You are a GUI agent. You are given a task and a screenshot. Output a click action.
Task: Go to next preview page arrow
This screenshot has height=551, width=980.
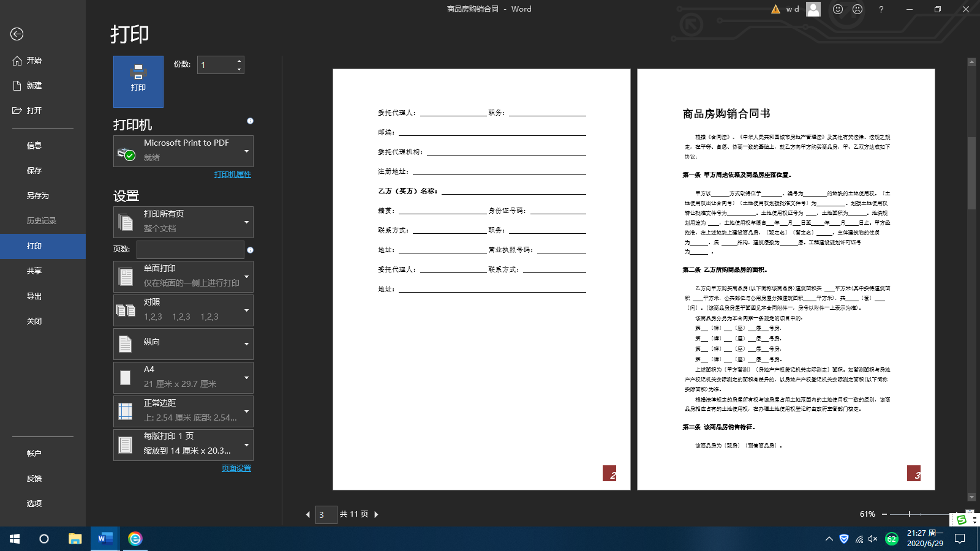click(376, 514)
